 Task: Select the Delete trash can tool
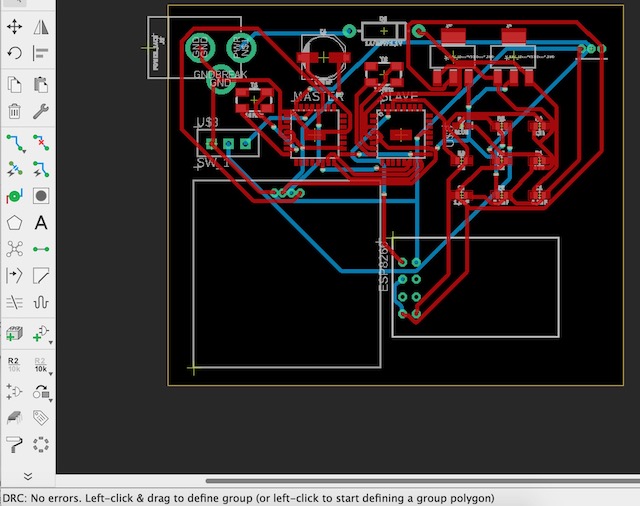click(x=14, y=111)
